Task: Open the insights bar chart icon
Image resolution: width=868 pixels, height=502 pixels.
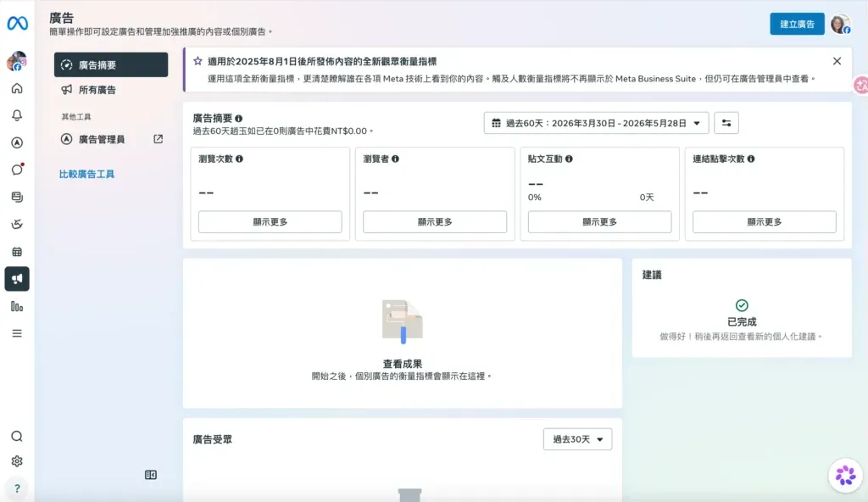Action: pyautogui.click(x=17, y=306)
